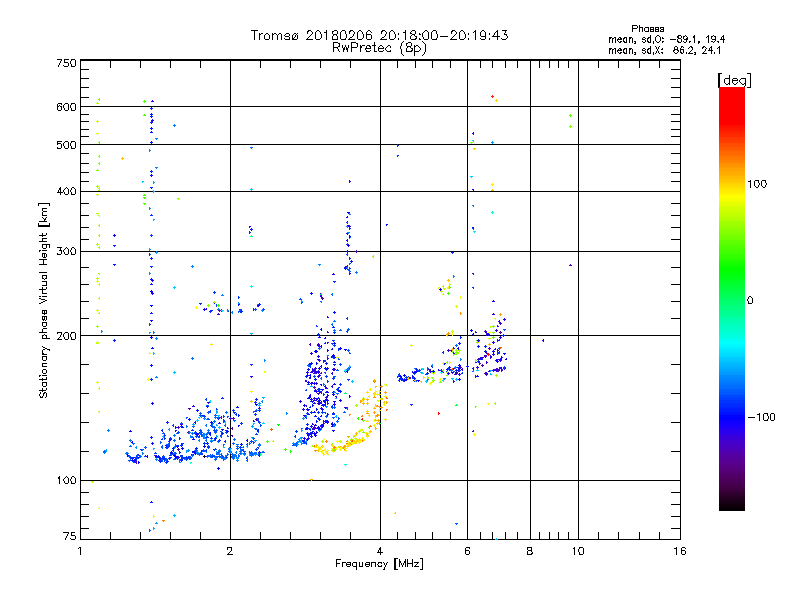Viewport: 800px width, 600px height.
Task: Click the '75' y-axis tick label
Action: [x=70, y=536]
